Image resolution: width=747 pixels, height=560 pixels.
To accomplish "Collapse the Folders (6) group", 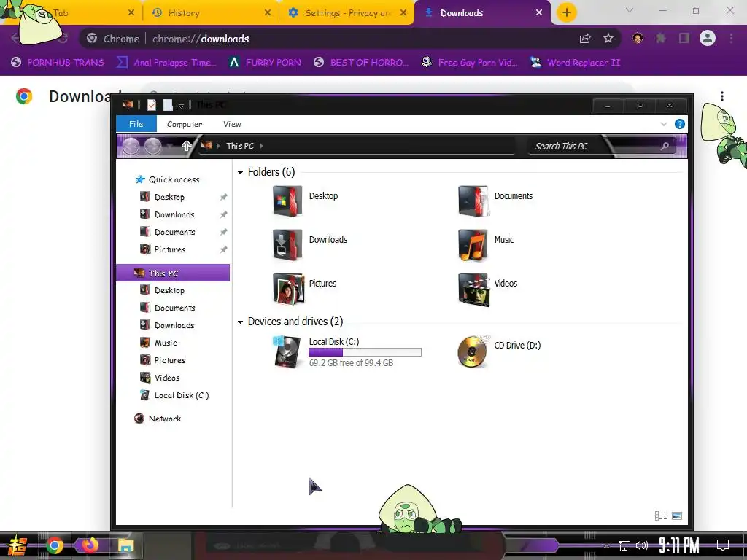I will point(240,172).
